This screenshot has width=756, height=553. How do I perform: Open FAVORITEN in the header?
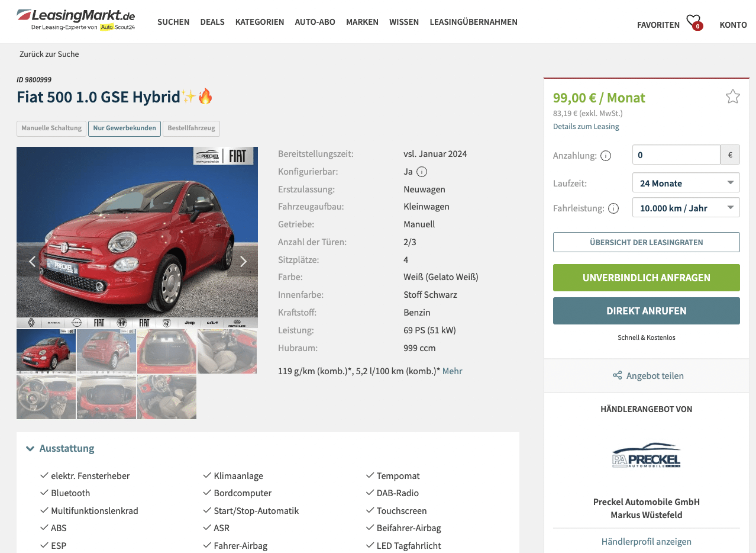point(658,25)
